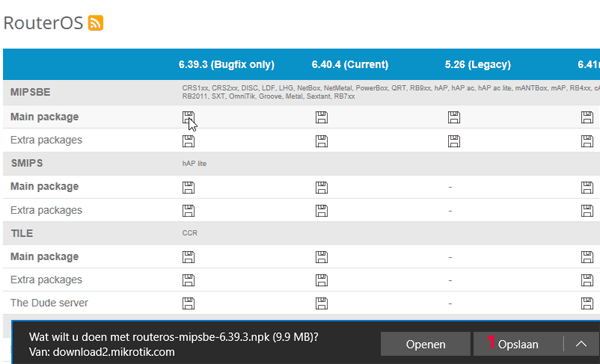Click Extra packages label under MIPSBE
This screenshot has width=600, height=364.
46,140
